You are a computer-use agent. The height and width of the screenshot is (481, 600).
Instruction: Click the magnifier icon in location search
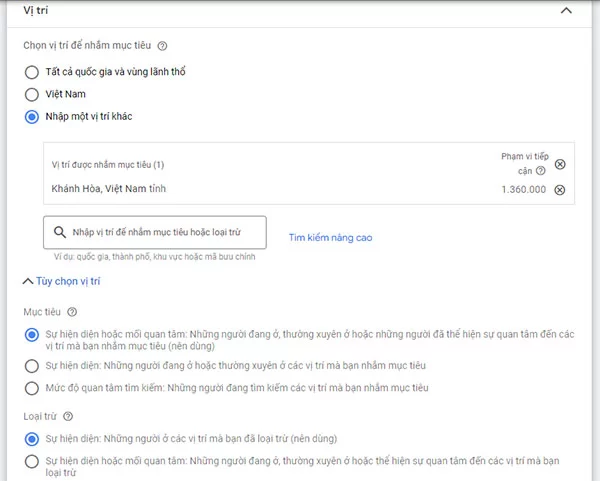pos(60,232)
